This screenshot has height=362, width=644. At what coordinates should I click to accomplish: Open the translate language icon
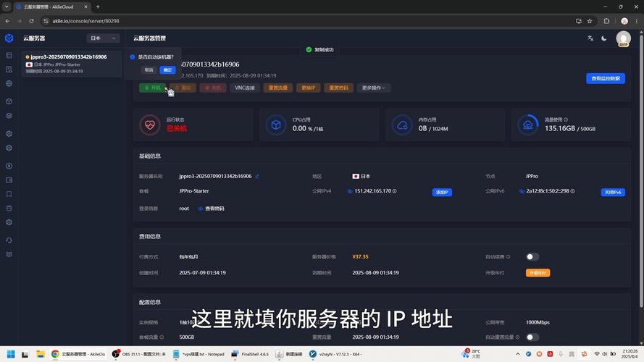click(590, 38)
